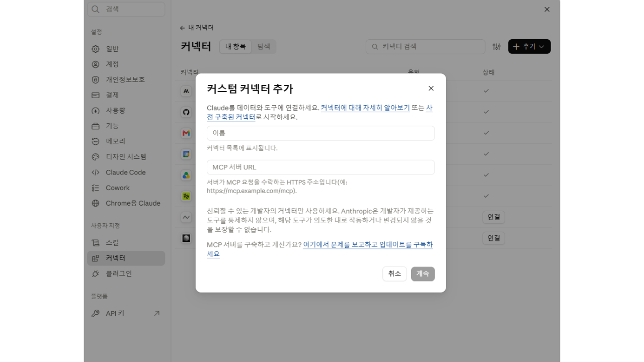
Task: Click the upper 연결 connect button
Action: click(x=494, y=217)
